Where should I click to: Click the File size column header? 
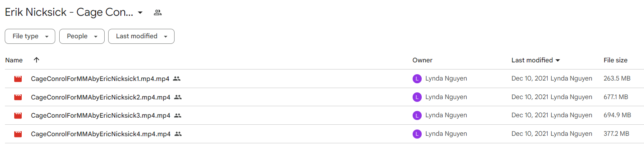[x=615, y=60]
